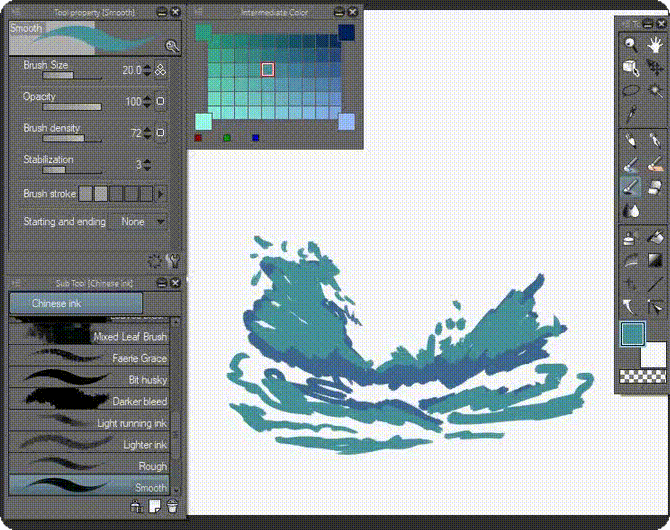
Task: Select the Eraser tool
Action: click(x=655, y=187)
